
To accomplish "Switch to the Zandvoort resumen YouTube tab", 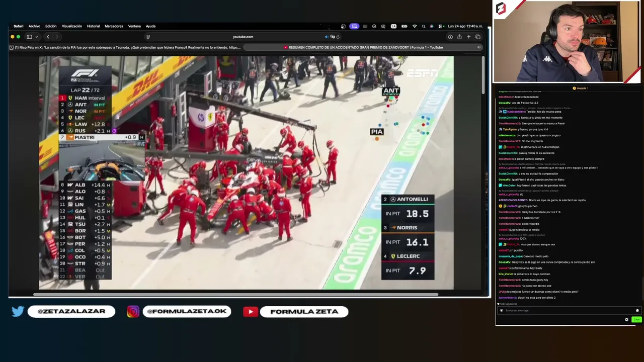I will tap(363, 47).
